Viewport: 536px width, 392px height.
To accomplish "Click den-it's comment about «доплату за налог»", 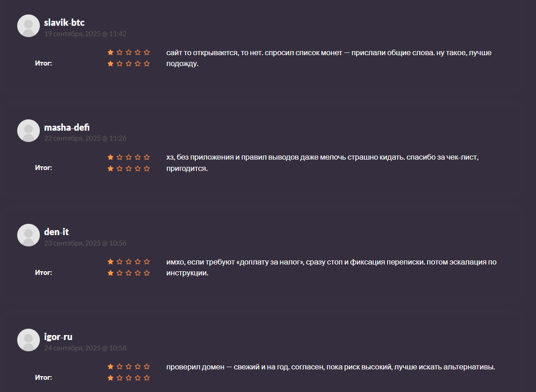I will pos(331,267).
